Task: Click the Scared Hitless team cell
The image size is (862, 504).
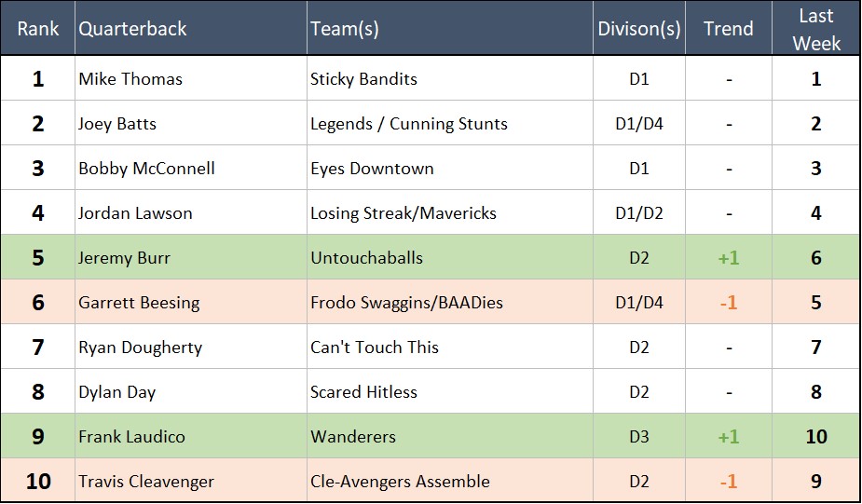Action: click(363, 392)
